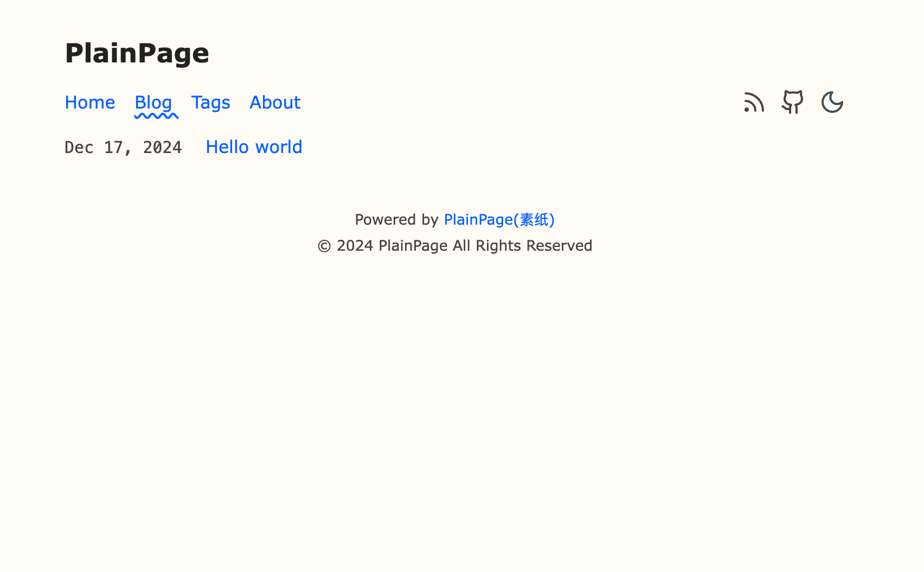Click the 2024 All Rights Reserved text
Viewport: 924px width, 572px height.
455,246
